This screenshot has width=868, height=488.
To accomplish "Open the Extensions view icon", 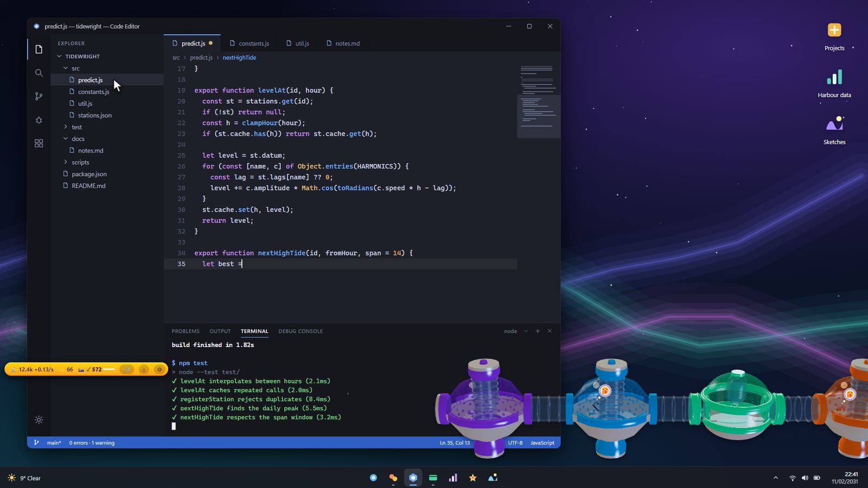I will pos(39,143).
